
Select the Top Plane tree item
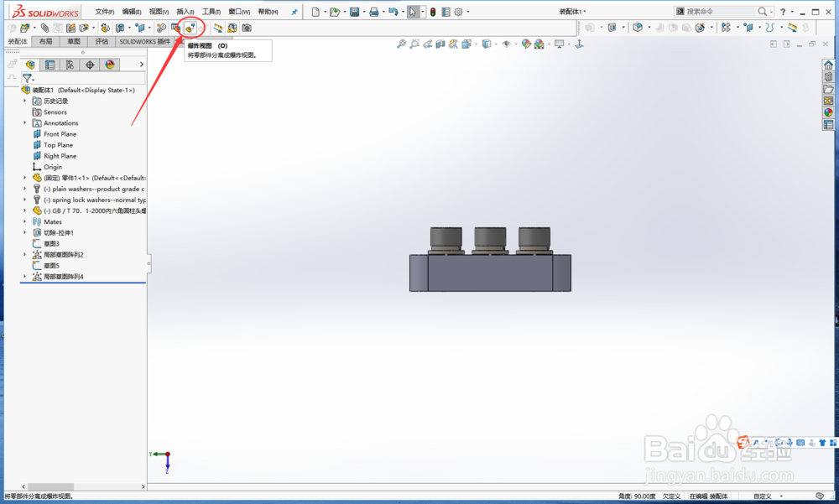59,145
